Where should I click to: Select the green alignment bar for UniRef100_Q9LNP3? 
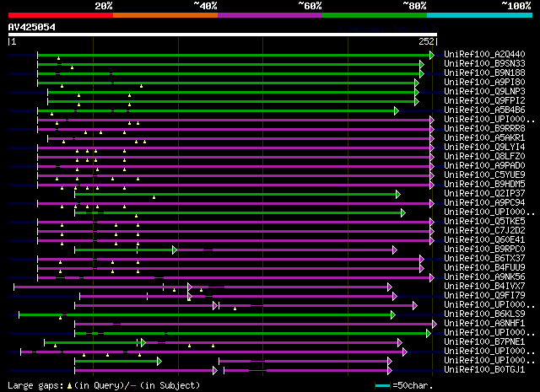point(231,92)
